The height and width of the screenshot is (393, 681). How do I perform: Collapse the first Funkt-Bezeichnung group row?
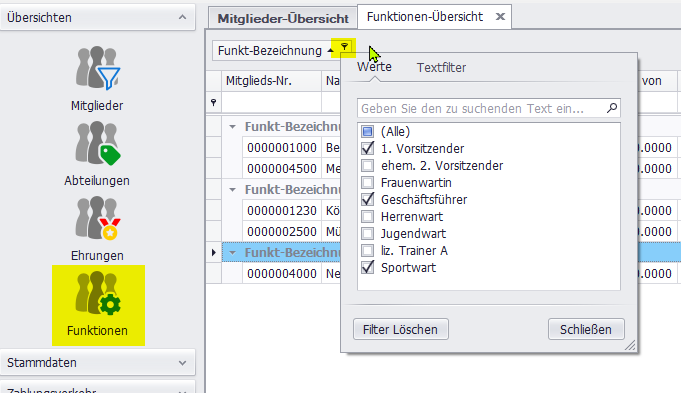click(x=232, y=127)
